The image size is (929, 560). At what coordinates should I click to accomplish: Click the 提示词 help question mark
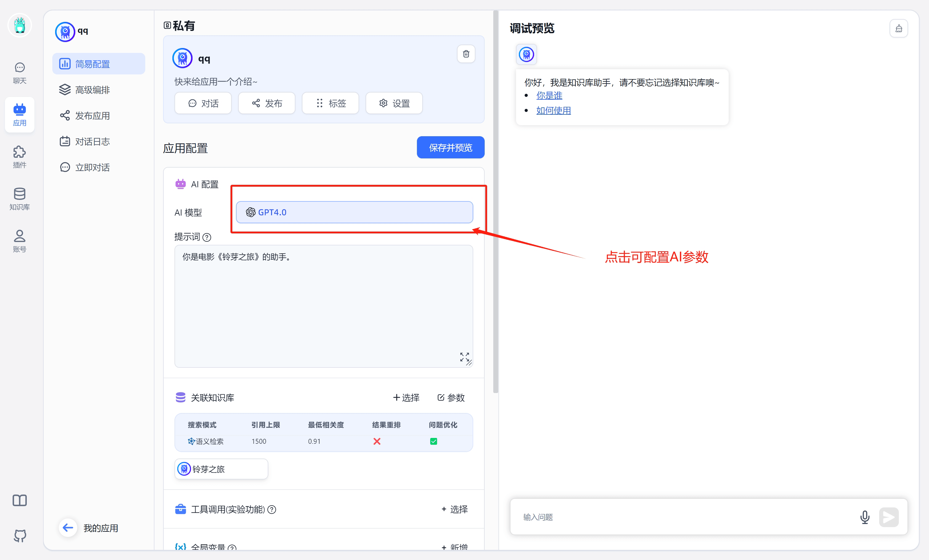point(206,237)
